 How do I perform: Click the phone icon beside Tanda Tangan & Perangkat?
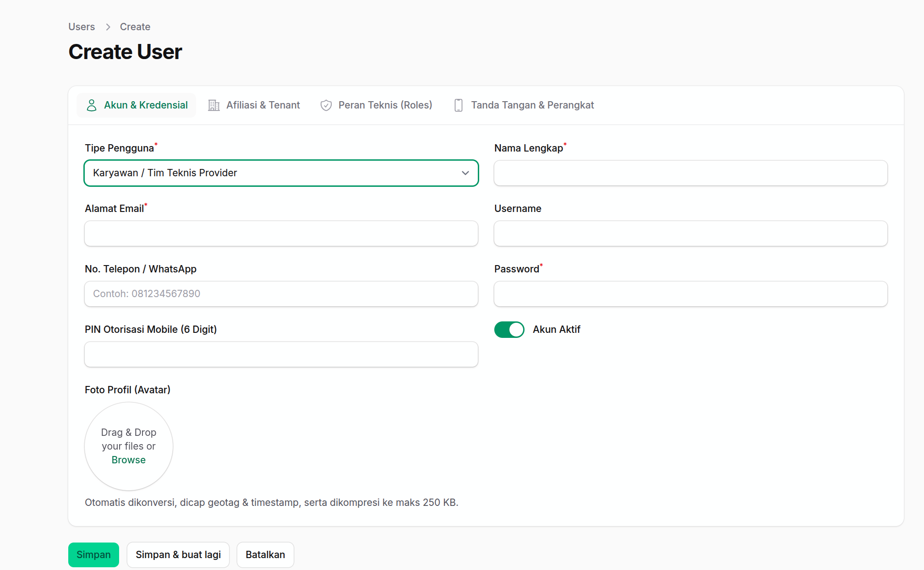tap(459, 105)
